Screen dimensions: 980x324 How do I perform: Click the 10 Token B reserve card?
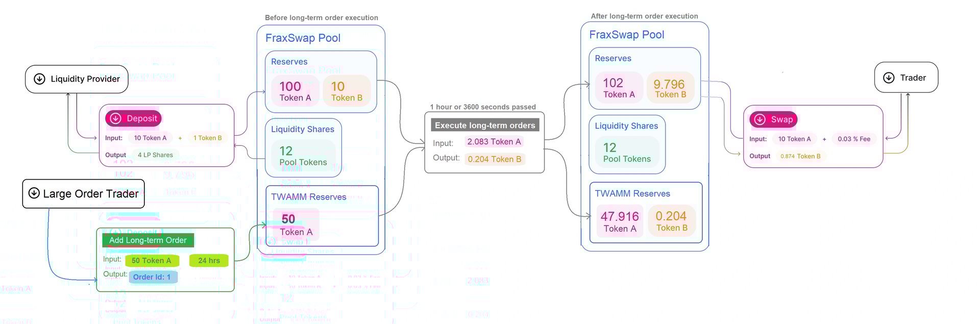point(347,91)
